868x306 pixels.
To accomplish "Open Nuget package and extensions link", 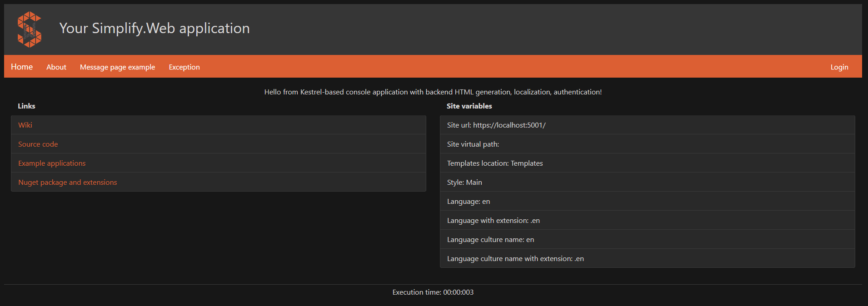I will (x=68, y=182).
